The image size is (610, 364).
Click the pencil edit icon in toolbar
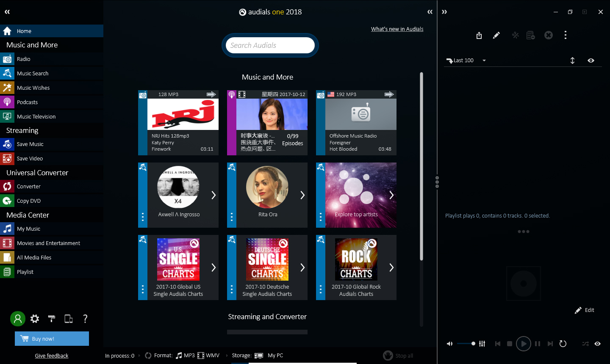[496, 36]
